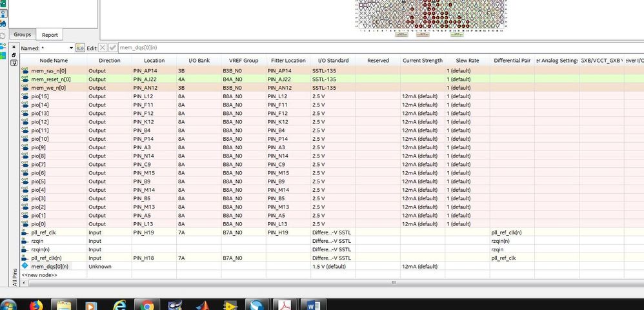Click the Edit accept checkmark icon
This screenshot has width=644, height=310.
(x=112, y=48)
